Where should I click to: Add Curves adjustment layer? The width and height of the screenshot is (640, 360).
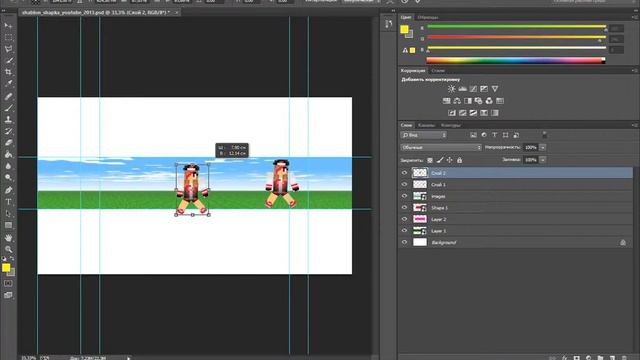click(473, 89)
